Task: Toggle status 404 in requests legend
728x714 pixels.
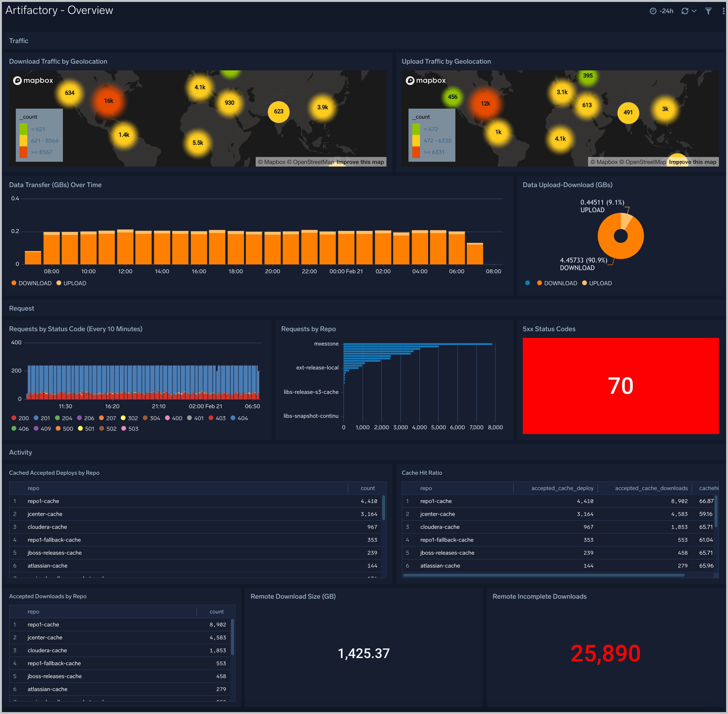Action: [239, 418]
